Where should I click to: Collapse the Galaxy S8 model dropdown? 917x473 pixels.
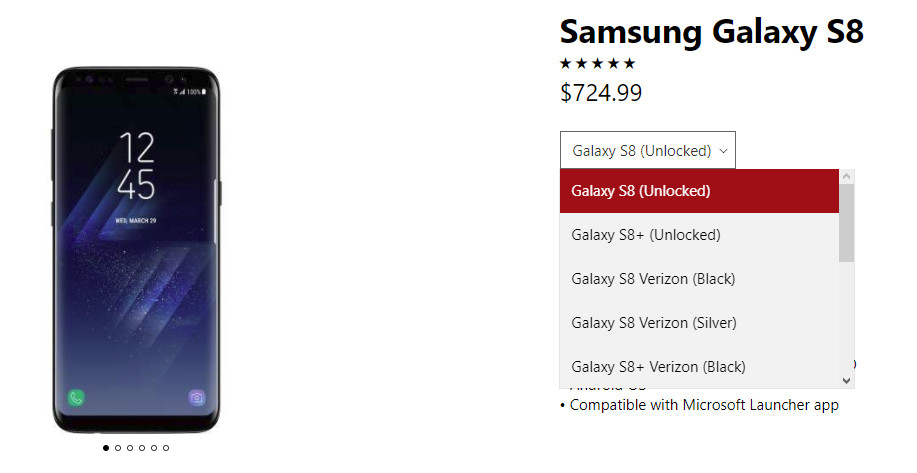pos(647,150)
